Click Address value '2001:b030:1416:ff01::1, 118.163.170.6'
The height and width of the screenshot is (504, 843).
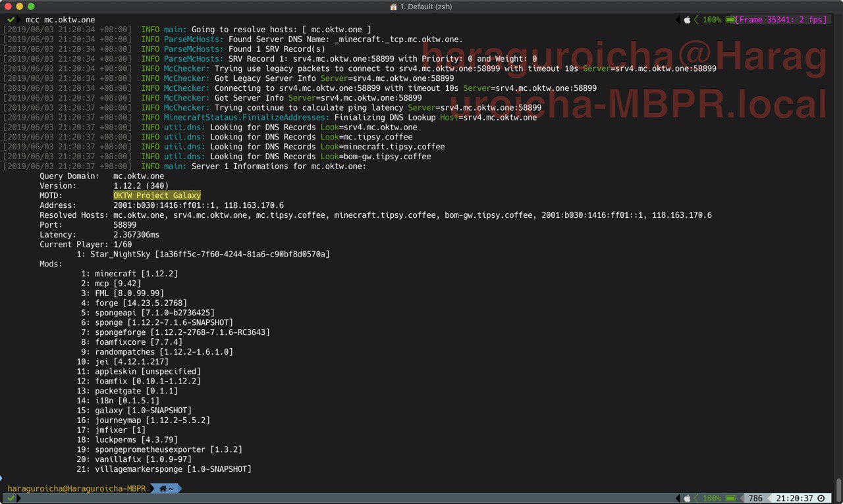coord(199,206)
